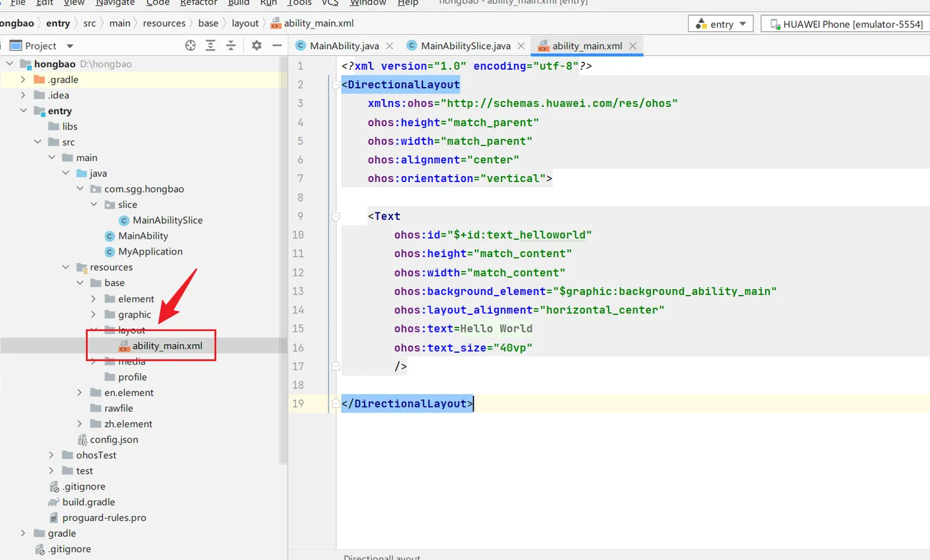Click ability_main.xml in the breadcrumb bar

tap(312, 23)
